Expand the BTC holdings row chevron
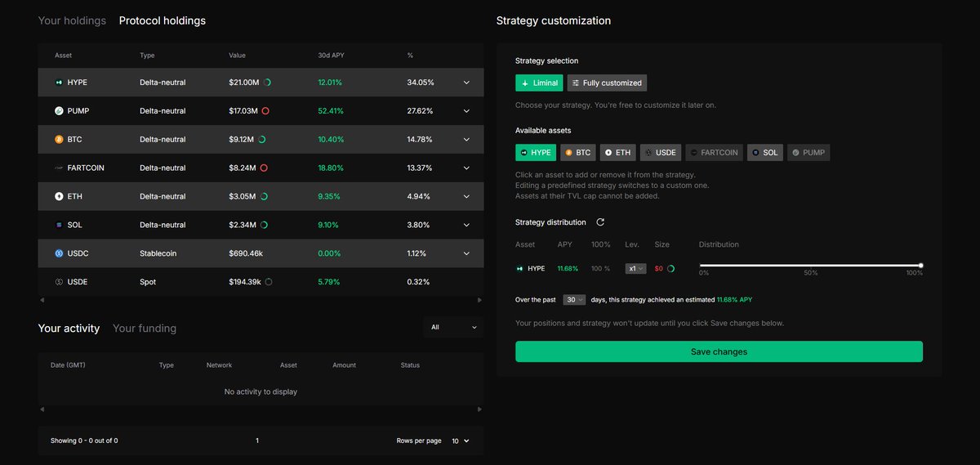 466,140
